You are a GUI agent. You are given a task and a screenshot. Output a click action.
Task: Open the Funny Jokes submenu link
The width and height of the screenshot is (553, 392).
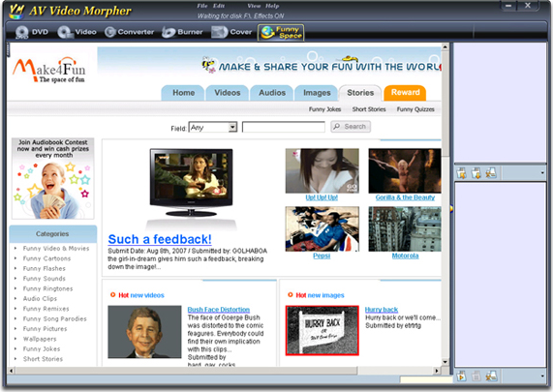[x=324, y=109]
